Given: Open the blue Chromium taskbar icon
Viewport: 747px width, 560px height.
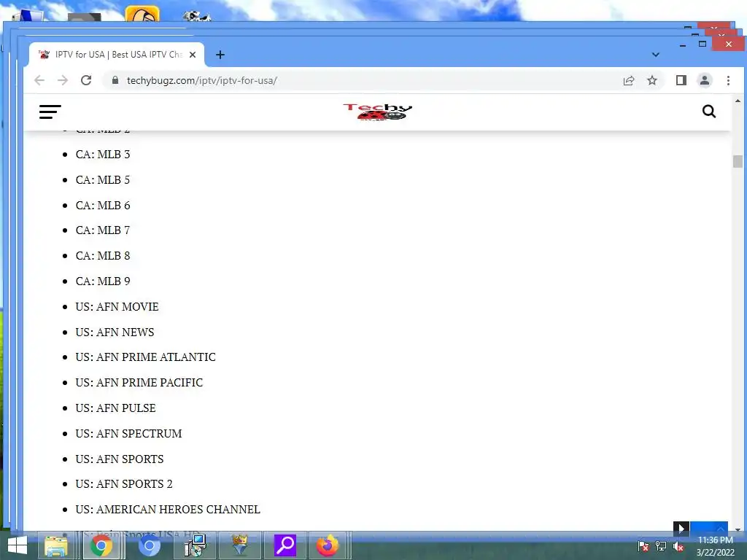Looking at the screenshot, I should [149, 545].
